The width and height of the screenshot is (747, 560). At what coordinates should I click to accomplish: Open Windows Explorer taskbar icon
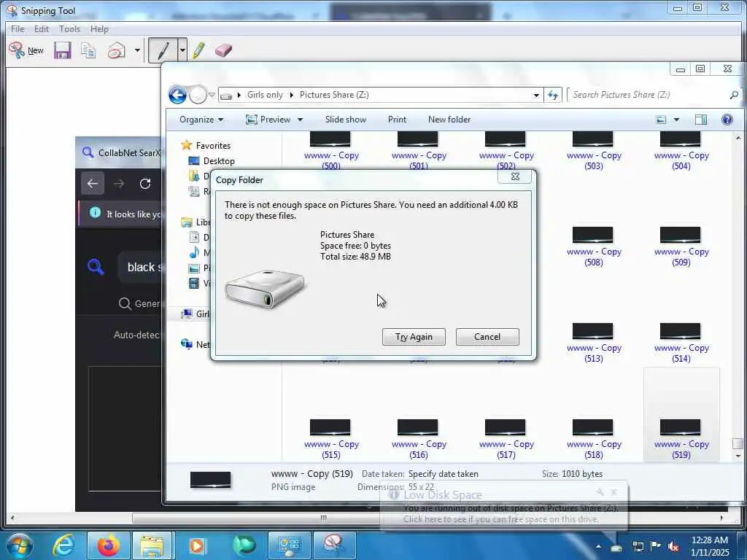(x=152, y=545)
